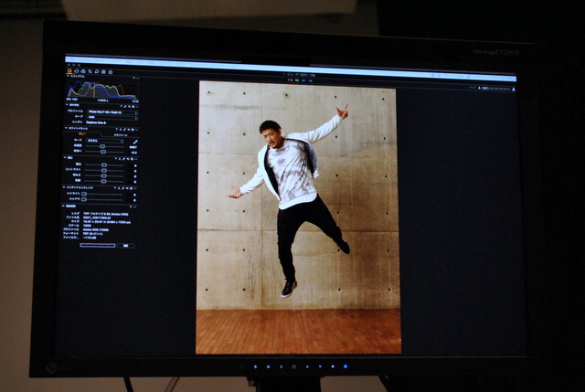The width and height of the screenshot is (585, 392).
Task: Click the Contrast slider handle
Action: (x=104, y=171)
